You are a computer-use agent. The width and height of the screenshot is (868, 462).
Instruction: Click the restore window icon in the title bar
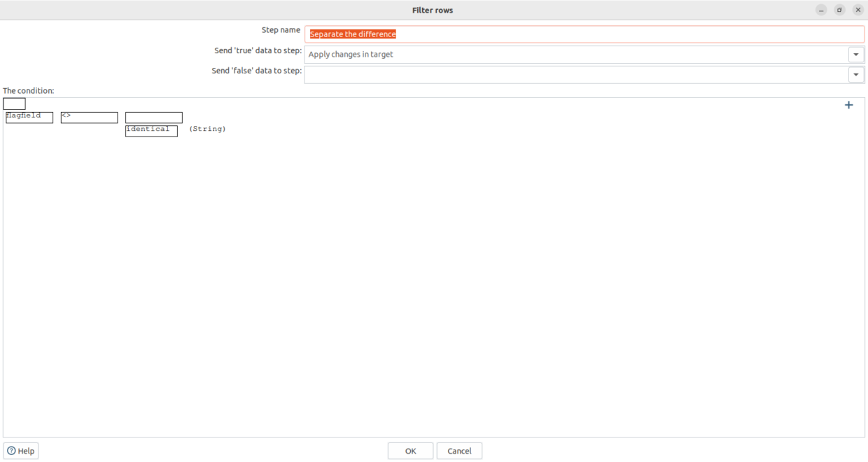point(839,10)
